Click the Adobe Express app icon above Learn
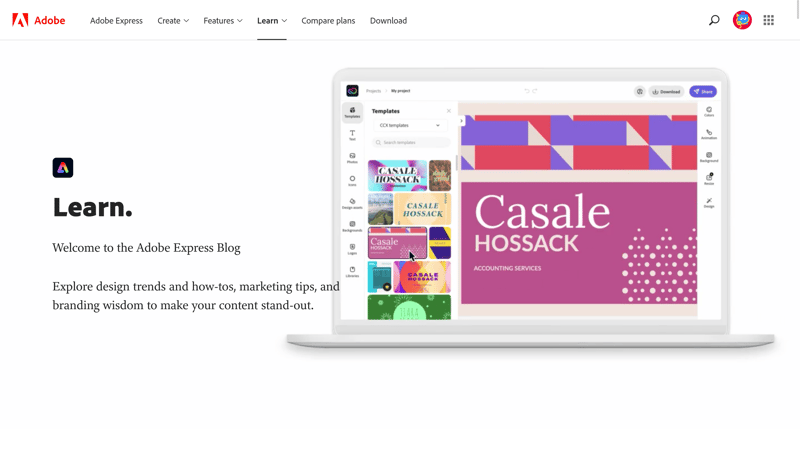This screenshot has height=450, width=800. [x=63, y=168]
